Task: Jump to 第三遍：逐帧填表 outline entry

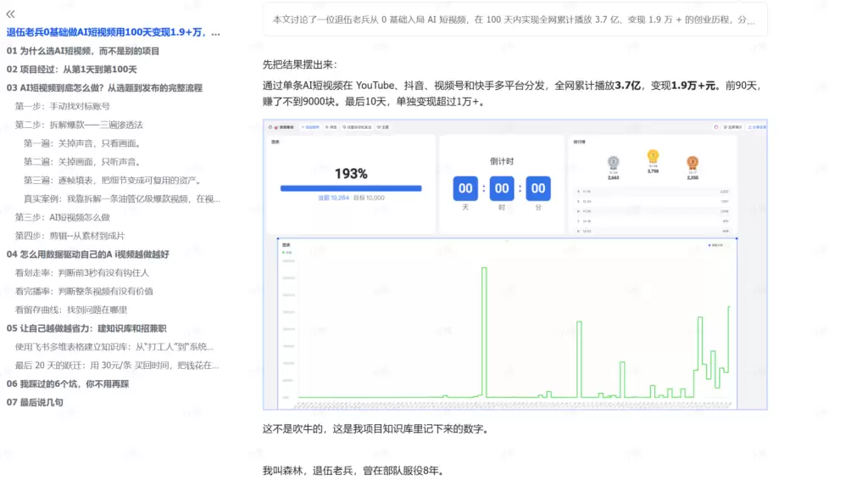Action: click(x=114, y=180)
